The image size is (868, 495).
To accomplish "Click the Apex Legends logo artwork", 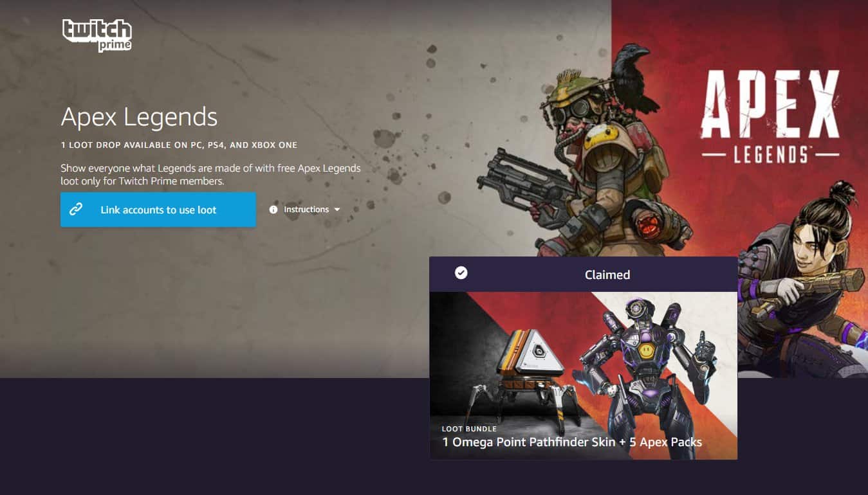I will point(770,117).
